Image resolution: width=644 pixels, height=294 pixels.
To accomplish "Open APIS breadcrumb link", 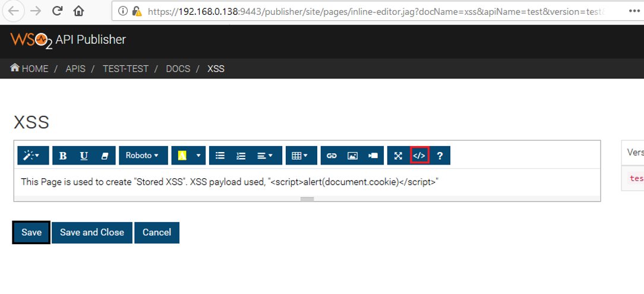I will [x=75, y=68].
